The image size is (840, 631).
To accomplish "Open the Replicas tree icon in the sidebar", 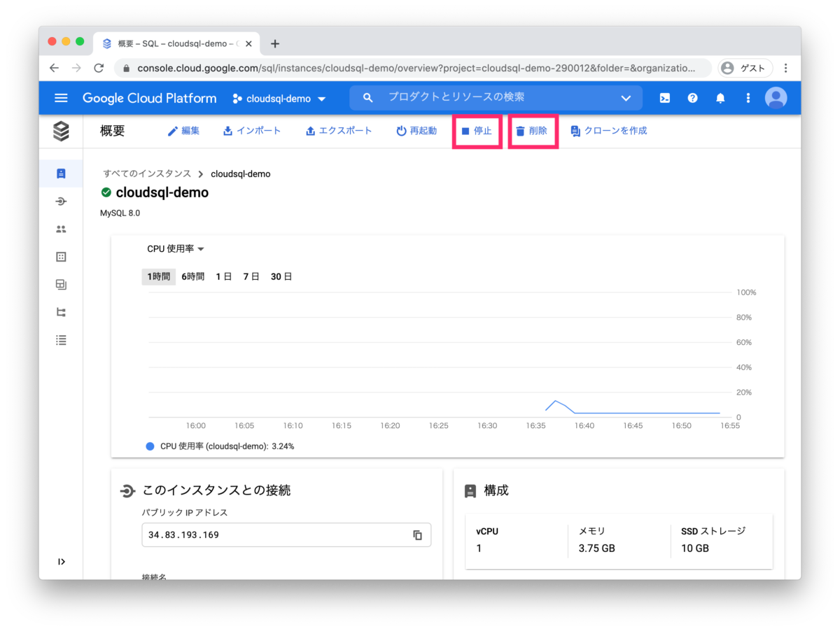I will coord(61,312).
